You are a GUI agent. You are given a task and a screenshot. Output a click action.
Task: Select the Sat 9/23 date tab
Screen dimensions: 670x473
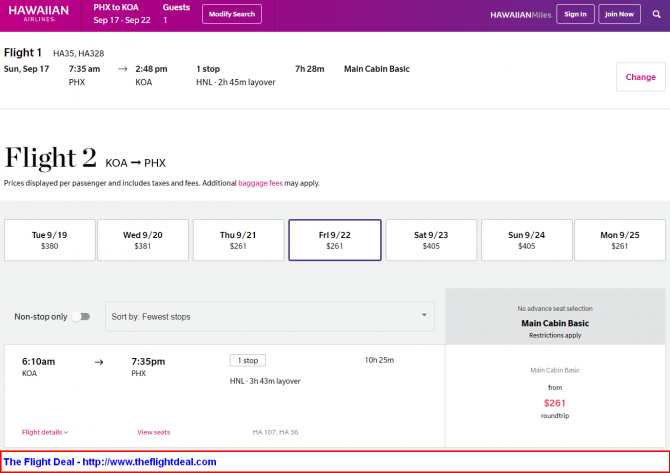[x=431, y=240]
